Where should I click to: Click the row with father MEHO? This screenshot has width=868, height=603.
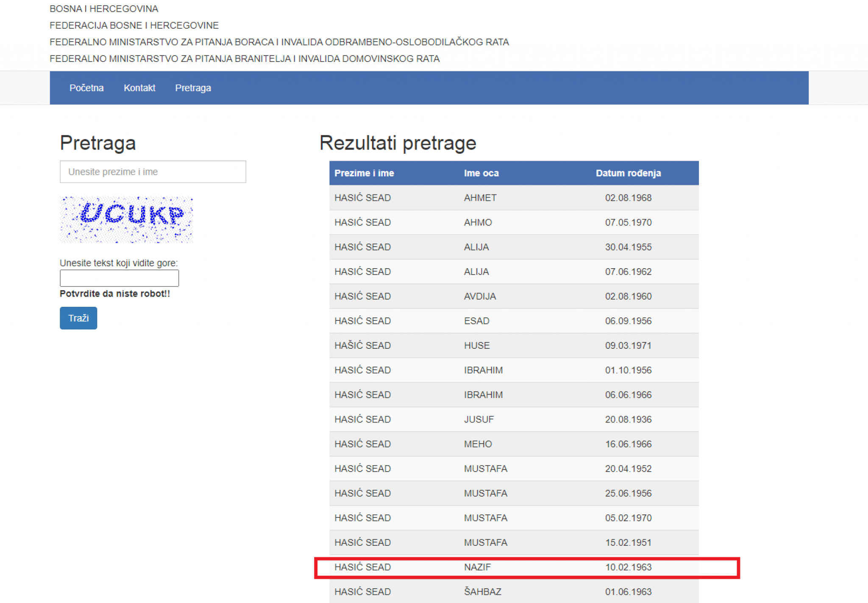point(513,444)
